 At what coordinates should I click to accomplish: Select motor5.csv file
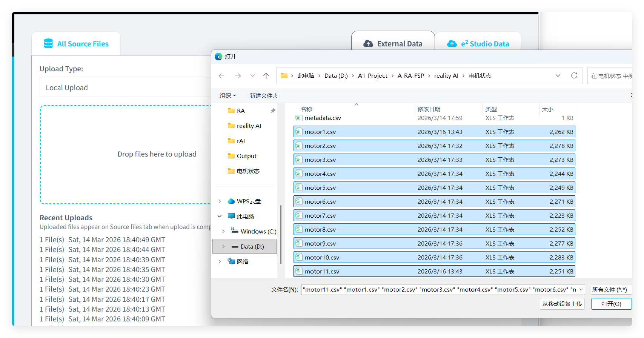point(434,187)
